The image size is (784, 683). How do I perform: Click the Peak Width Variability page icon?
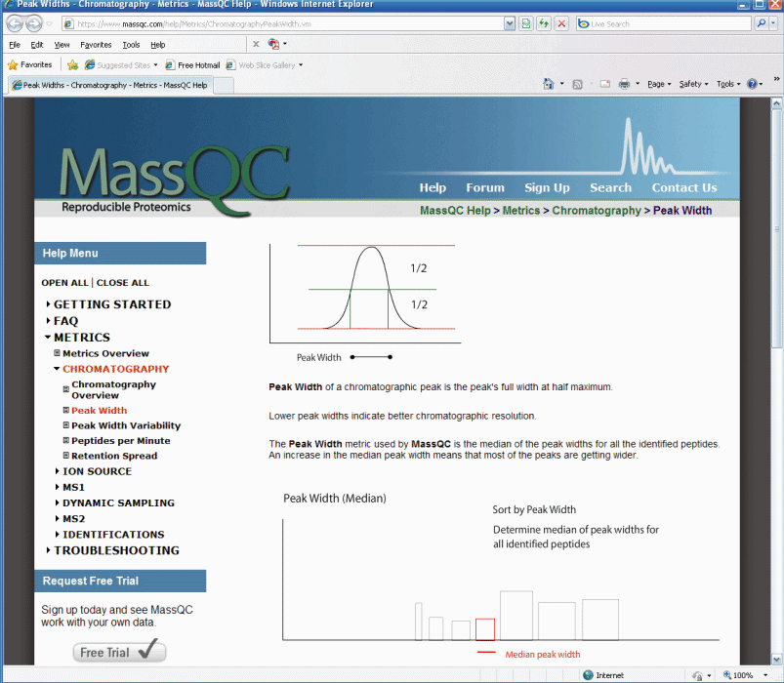(66, 425)
